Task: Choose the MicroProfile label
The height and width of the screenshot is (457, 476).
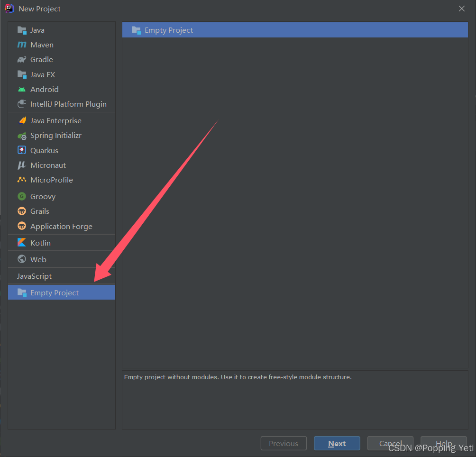Action: tap(52, 180)
